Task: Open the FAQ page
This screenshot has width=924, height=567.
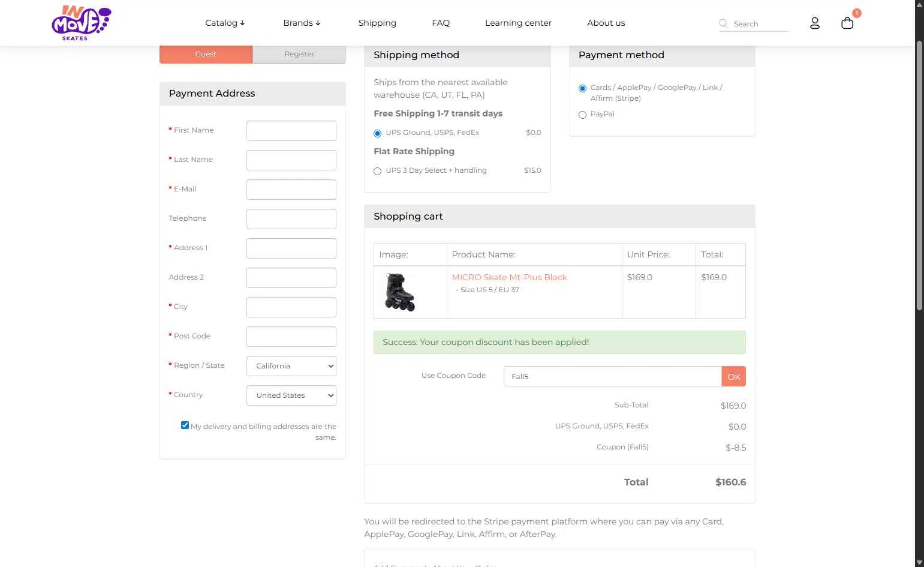Action: point(441,23)
